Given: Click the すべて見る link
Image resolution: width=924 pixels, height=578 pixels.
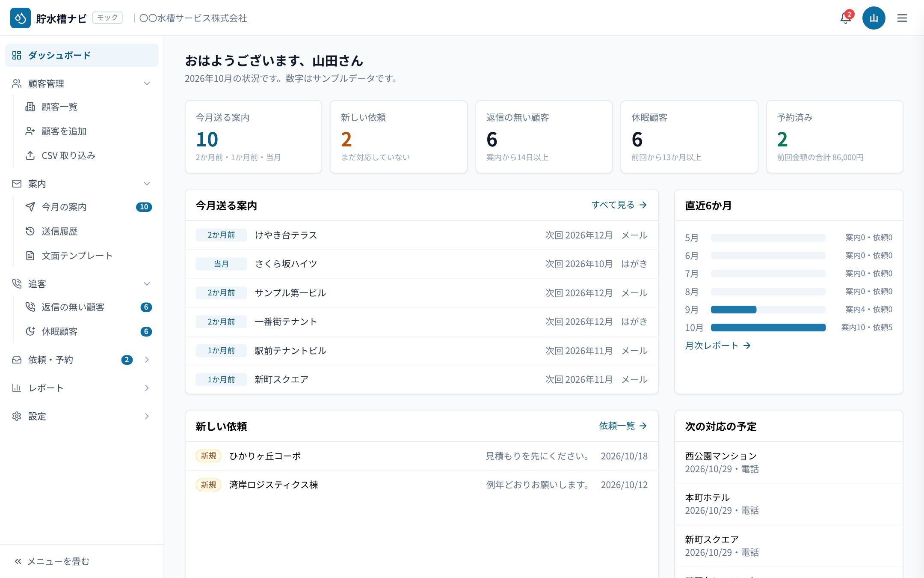Looking at the screenshot, I should 619,205.
